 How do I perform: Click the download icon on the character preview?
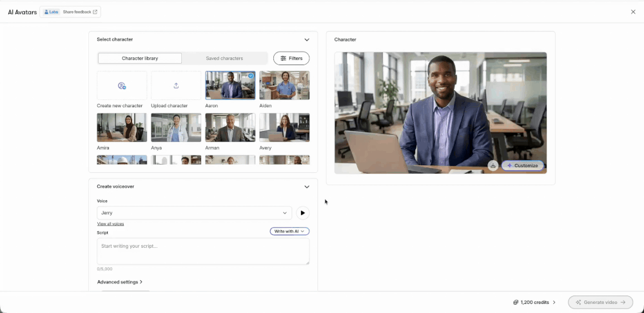493,165
